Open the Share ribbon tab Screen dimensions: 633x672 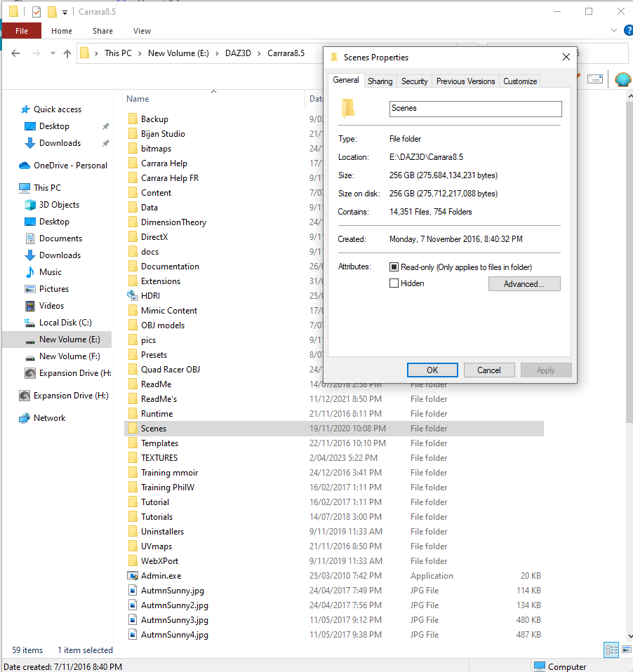pyautogui.click(x=102, y=31)
